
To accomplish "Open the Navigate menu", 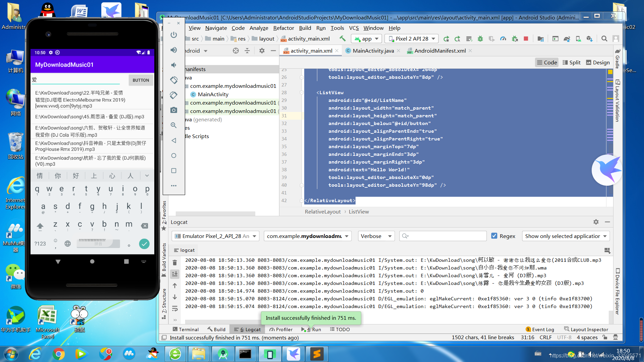I will point(216,28).
